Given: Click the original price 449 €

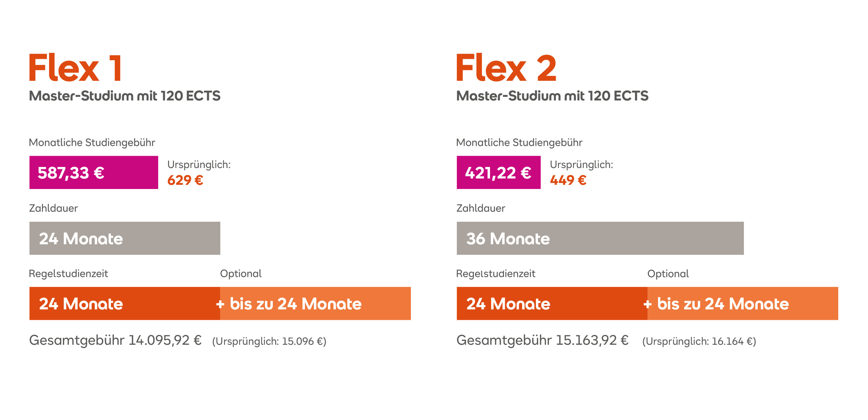Looking at the screenshot, I should (x=568, y=180).
